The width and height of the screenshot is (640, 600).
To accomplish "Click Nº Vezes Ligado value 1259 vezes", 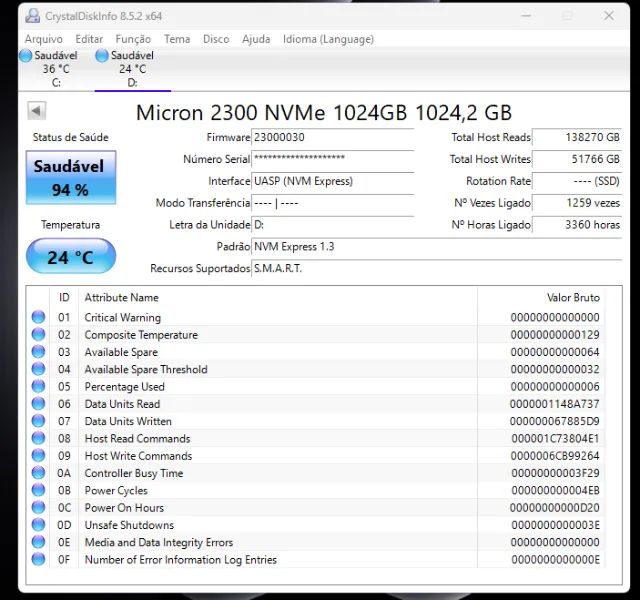I will point(577,203).
